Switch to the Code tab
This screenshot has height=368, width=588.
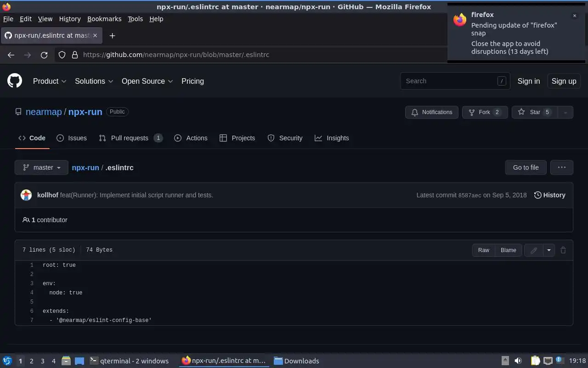click(x=32, y=138)
